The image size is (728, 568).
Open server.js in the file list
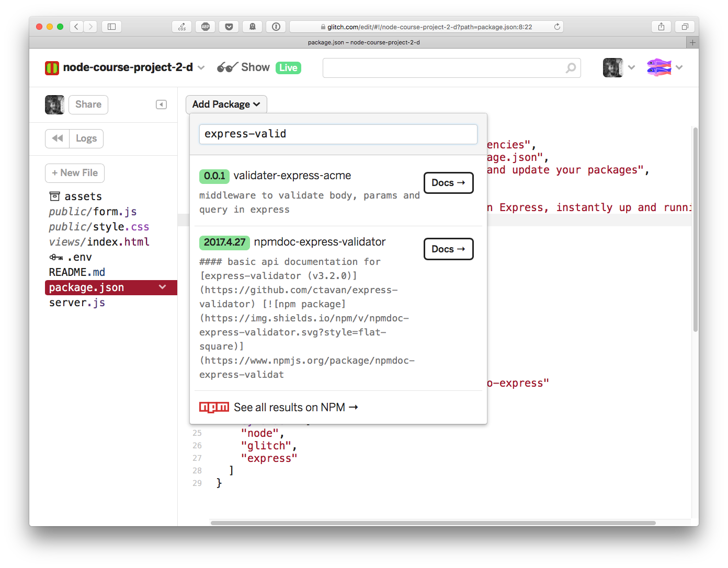click(77, 303)
